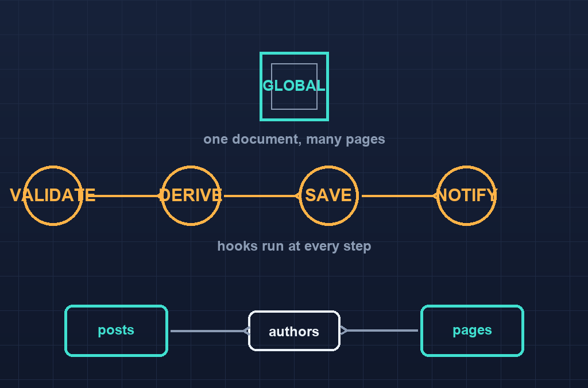Screen dimensions: 588x388
Task: Select the GLOBAL square node
Action: click(x=295, y=86)
